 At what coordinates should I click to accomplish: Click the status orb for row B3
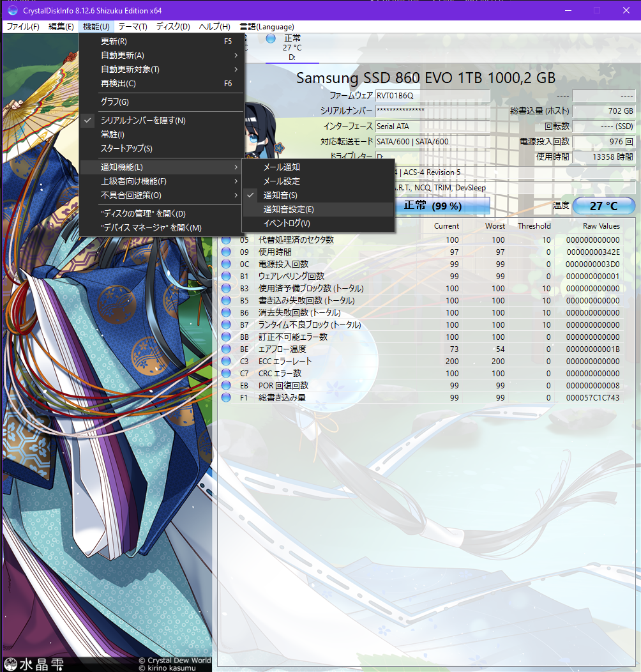coord(226,288)
